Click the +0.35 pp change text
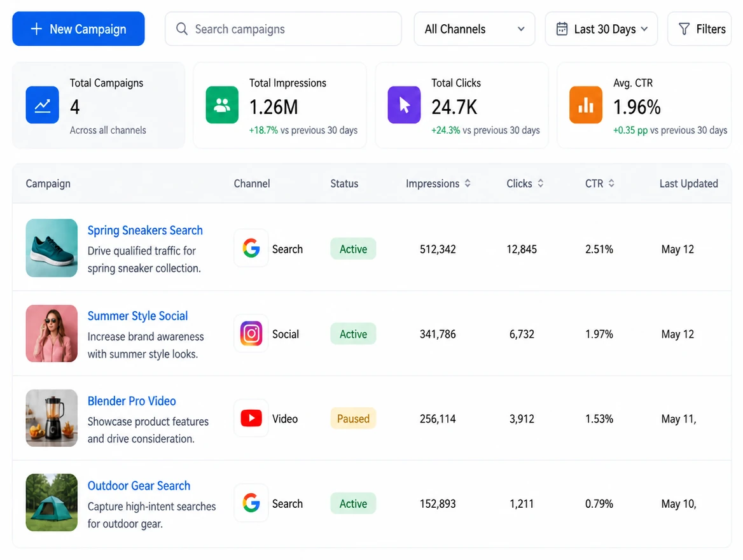743x560 pixels. (630, 130)
